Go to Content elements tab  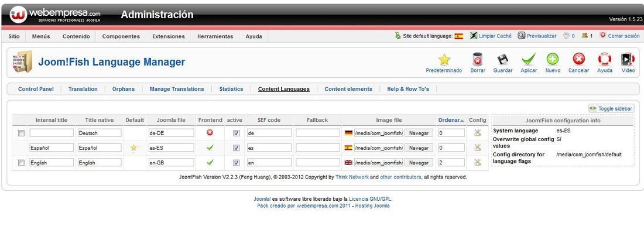pyautogui.click(x=348, y=89)
